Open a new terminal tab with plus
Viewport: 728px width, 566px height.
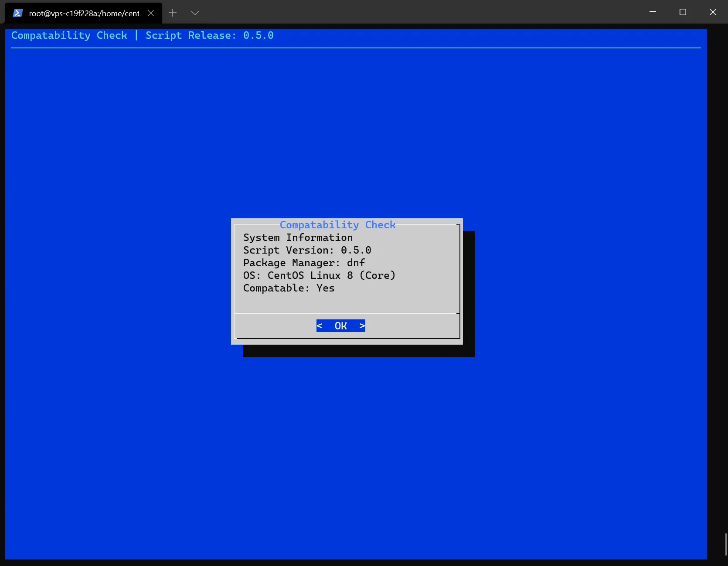[173, 13]
